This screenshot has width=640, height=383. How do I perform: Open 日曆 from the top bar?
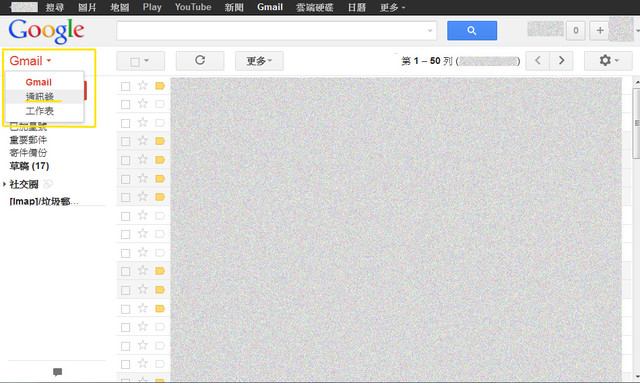coord(357,7)
